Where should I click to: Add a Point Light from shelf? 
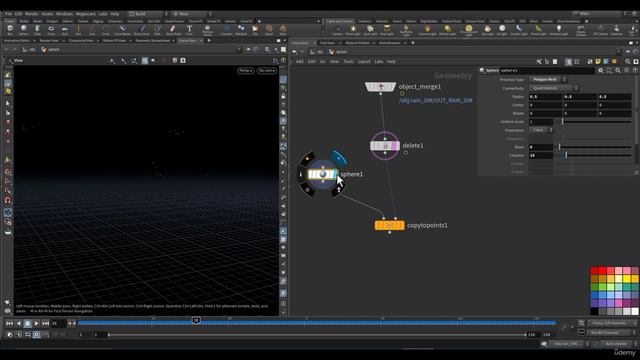coord(353,30)
